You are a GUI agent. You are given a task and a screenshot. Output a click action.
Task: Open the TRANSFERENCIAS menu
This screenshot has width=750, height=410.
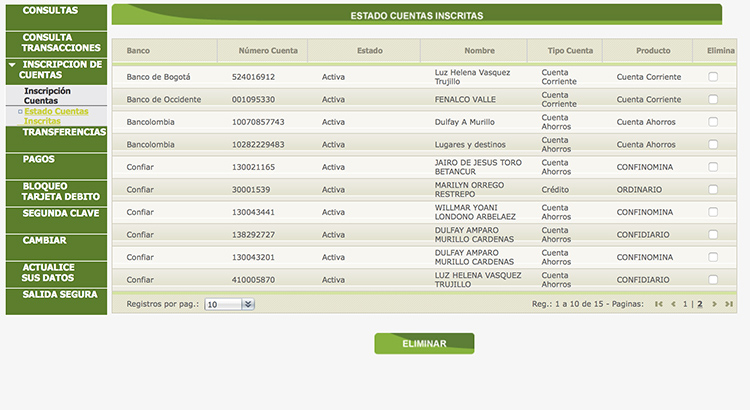pyautogui.click(x=56, y=139)
